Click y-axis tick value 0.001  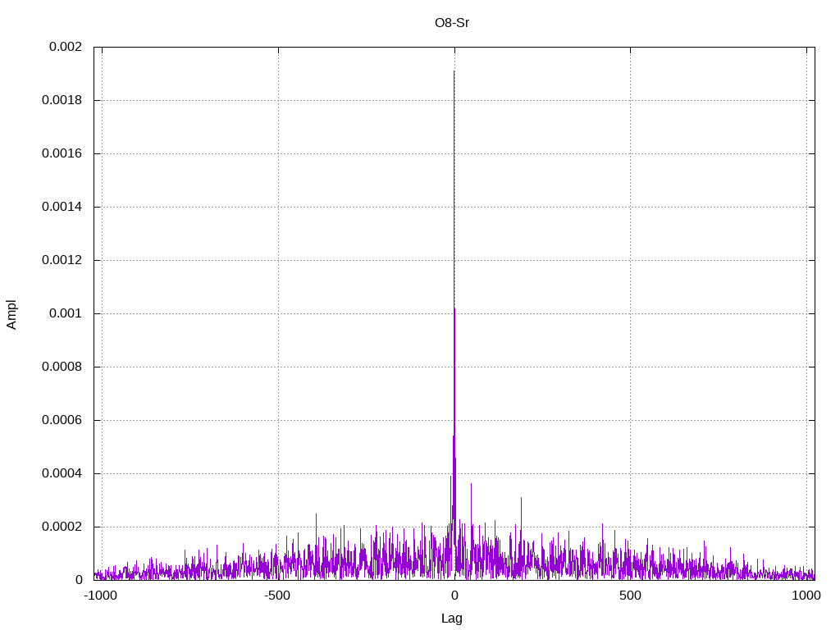point(66,313)
